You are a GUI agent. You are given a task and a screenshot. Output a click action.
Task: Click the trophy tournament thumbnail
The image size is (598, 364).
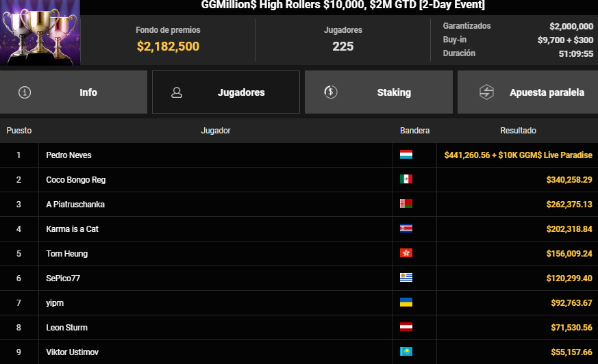pyautogui.click(x=40, y=33)
